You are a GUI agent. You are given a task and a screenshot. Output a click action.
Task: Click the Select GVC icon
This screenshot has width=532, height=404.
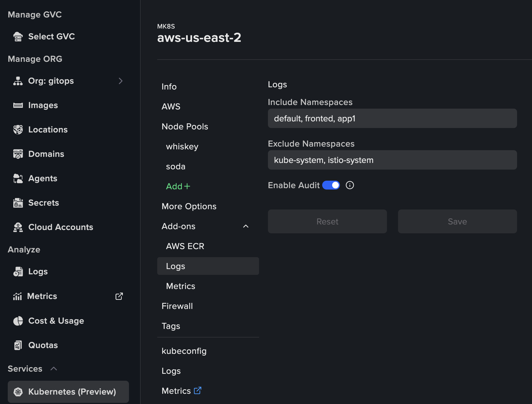[x=18, y=37]
